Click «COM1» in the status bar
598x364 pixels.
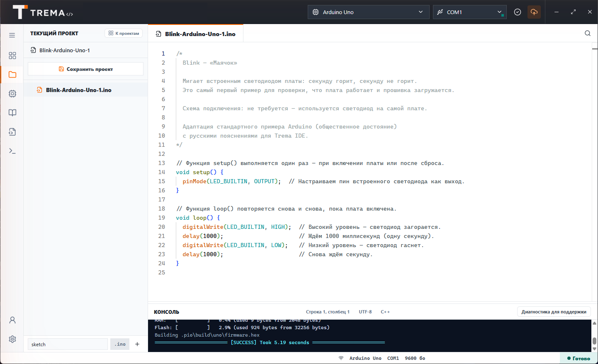pos(393,358)
